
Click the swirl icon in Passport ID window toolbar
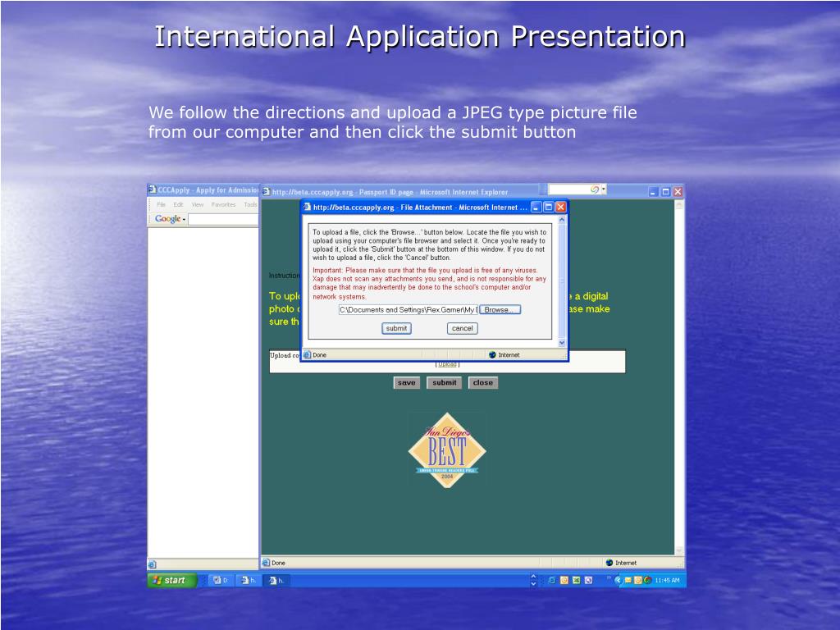[x=594, y=189]
